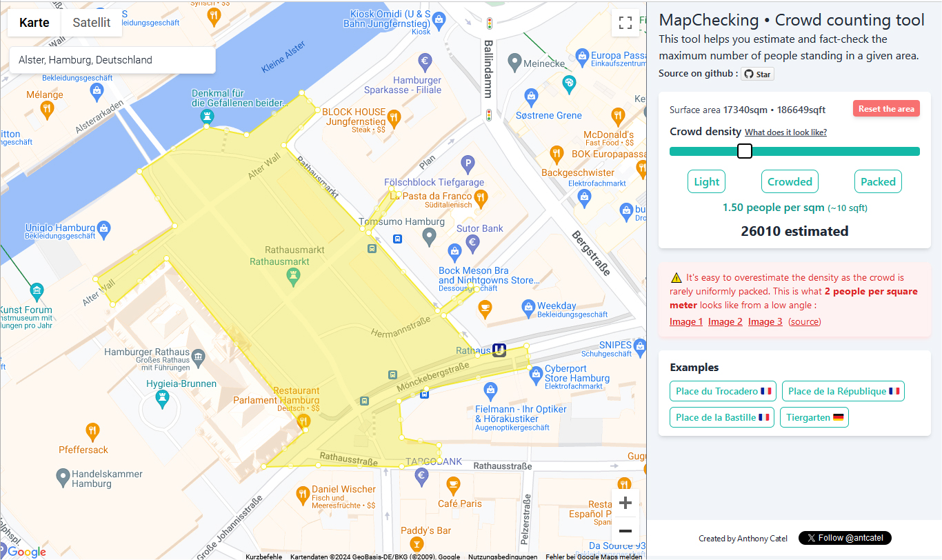Click the Restaurant Parlament Hamburg pin
The width and height of the screenshot is (942, 560).
click(303, 421)
